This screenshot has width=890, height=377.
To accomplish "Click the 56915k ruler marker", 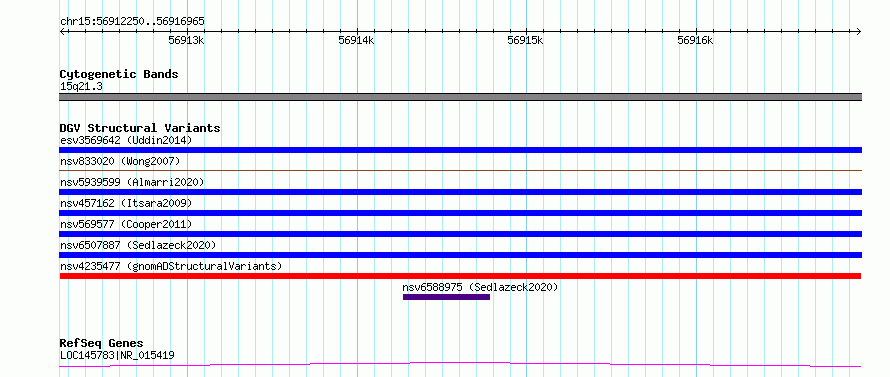I will tap(526, 40).
